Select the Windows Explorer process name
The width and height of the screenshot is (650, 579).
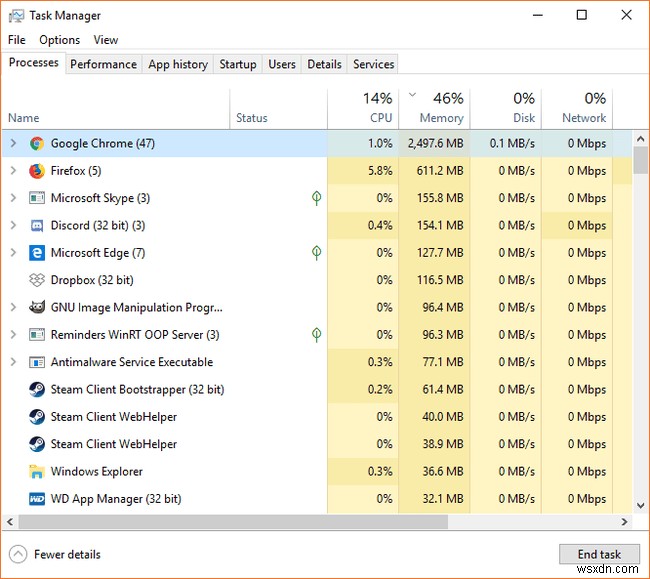click(97, 471)
